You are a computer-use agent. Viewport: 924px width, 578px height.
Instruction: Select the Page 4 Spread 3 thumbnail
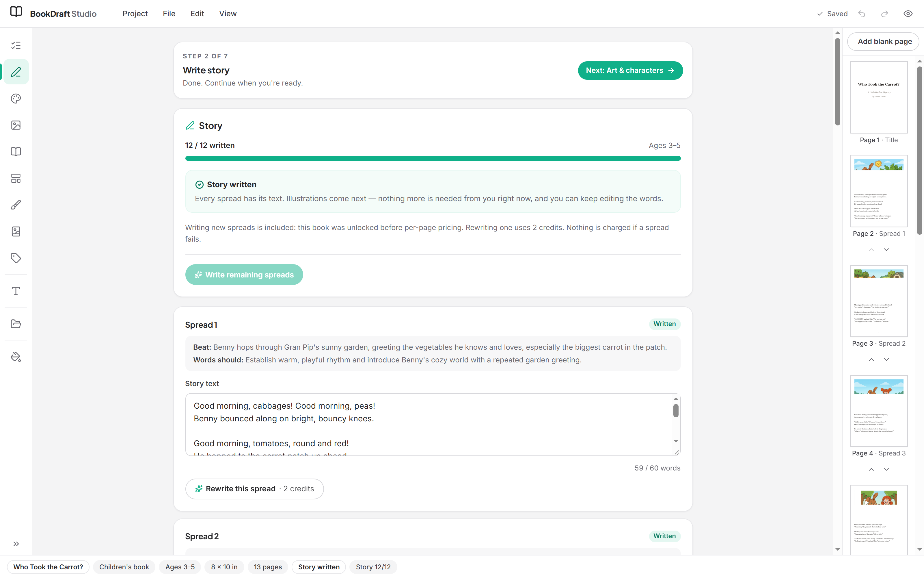[x=879, y=411]
